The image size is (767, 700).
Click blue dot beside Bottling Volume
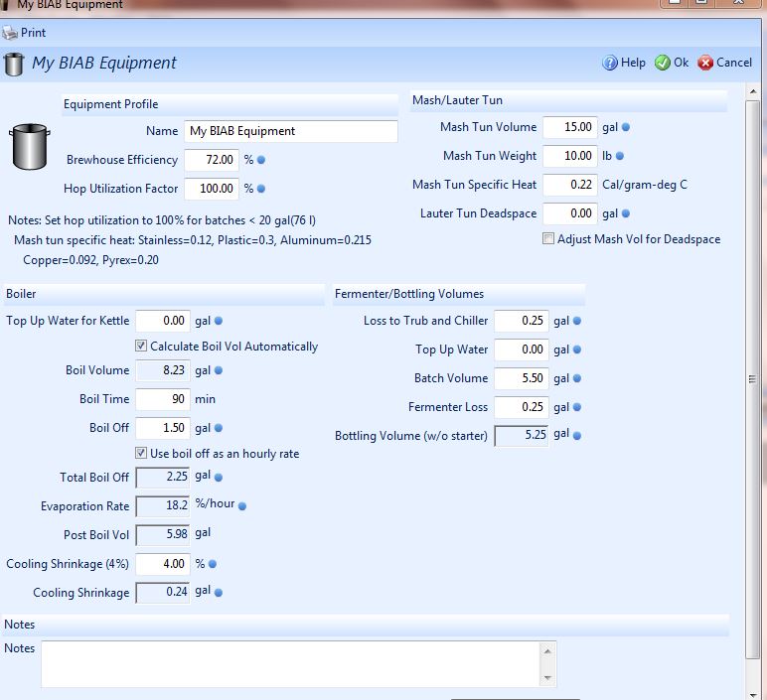[577, 436]
